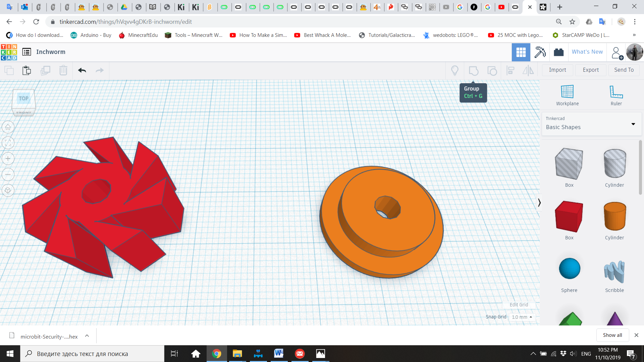The height and width of the screenshot is (362, 644).
Task: Open hidden bookmarks overflow chevron
Action: 634,35
